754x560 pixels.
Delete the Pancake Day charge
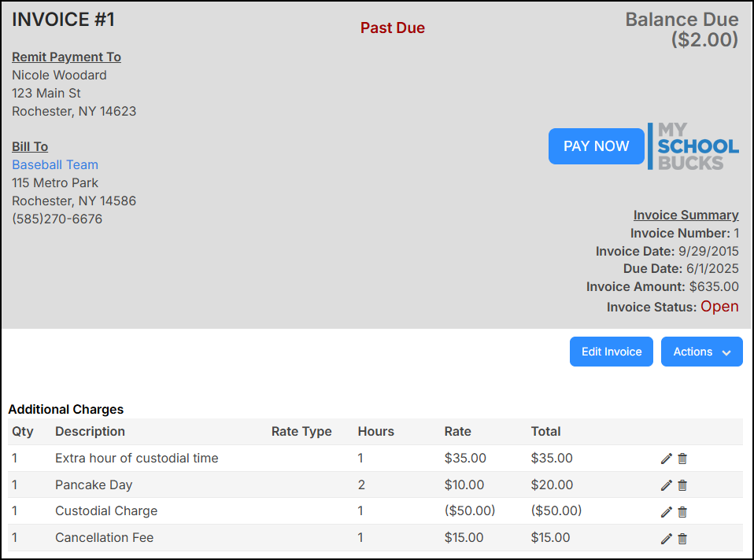tap(682, 485)
